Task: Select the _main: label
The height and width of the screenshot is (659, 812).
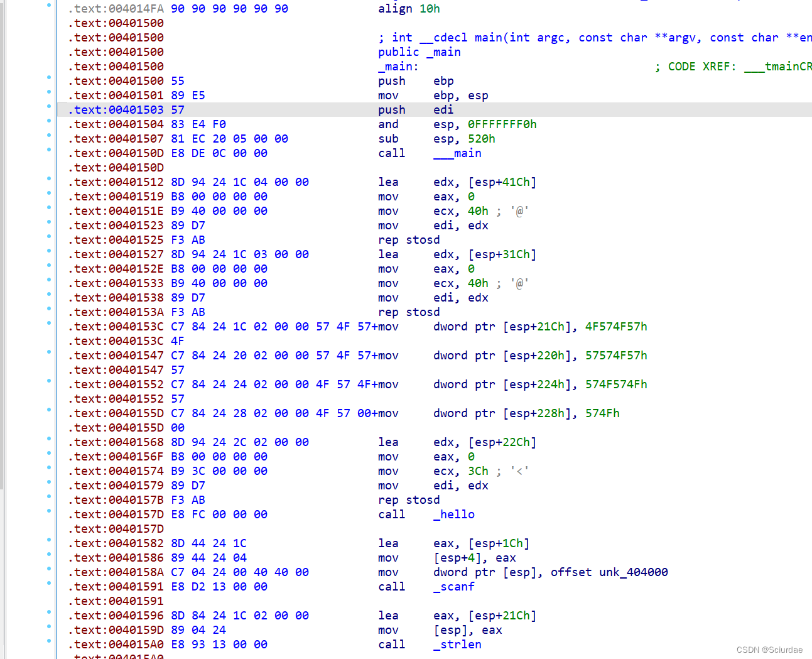Action: coord(398,67)
